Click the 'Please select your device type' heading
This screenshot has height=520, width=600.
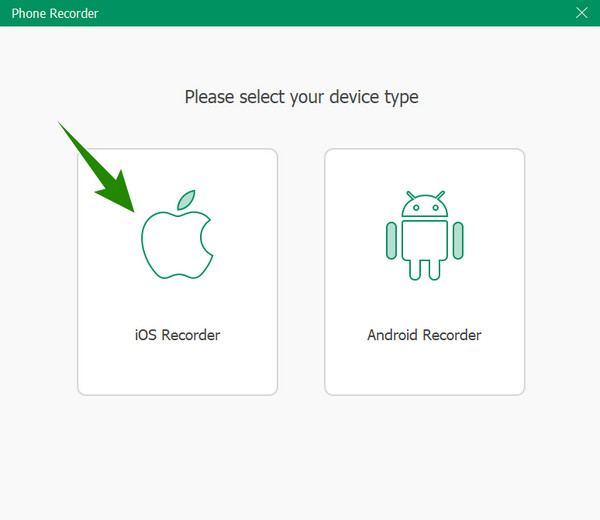302,97
